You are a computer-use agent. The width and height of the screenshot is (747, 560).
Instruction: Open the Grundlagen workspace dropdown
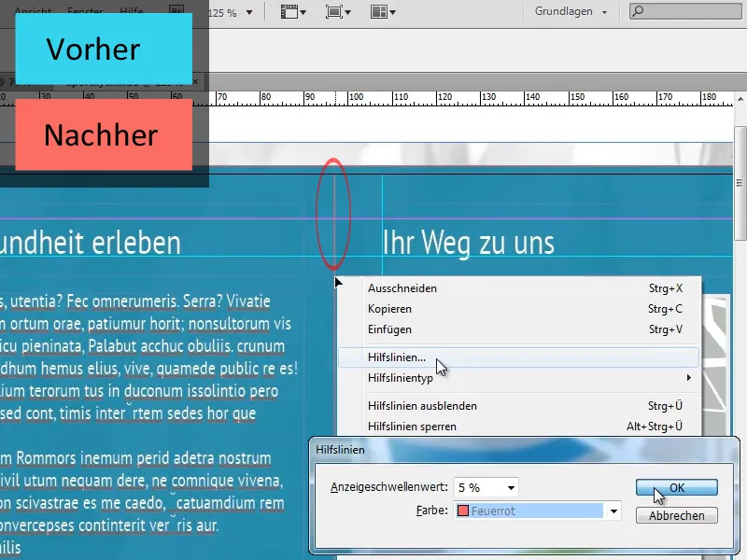[x=571, y=11]
